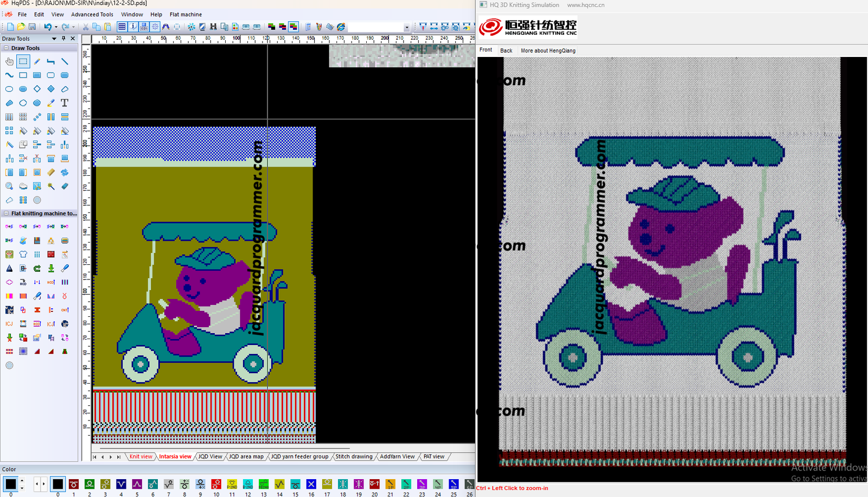This screenshot has width=868, height=497.
Task: Toggle the grid display toolbar button
Action: (x=122, y=27)
